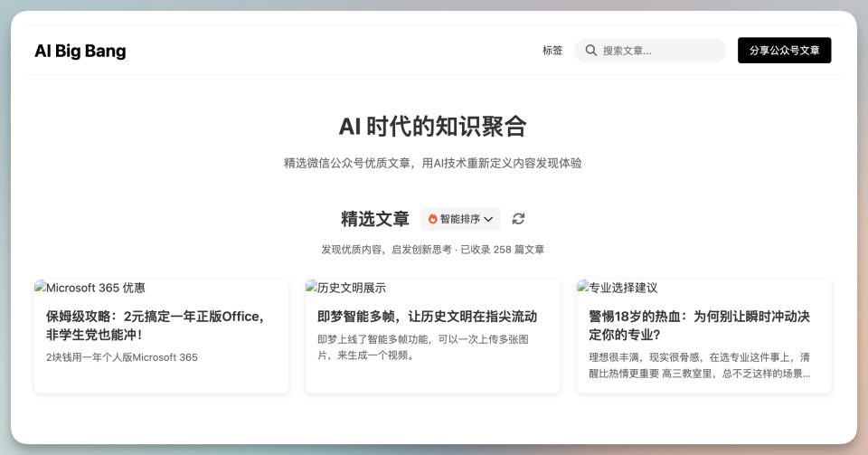Click the magnifier search icon
Screen dimensions: 868x455
point(591,51)
